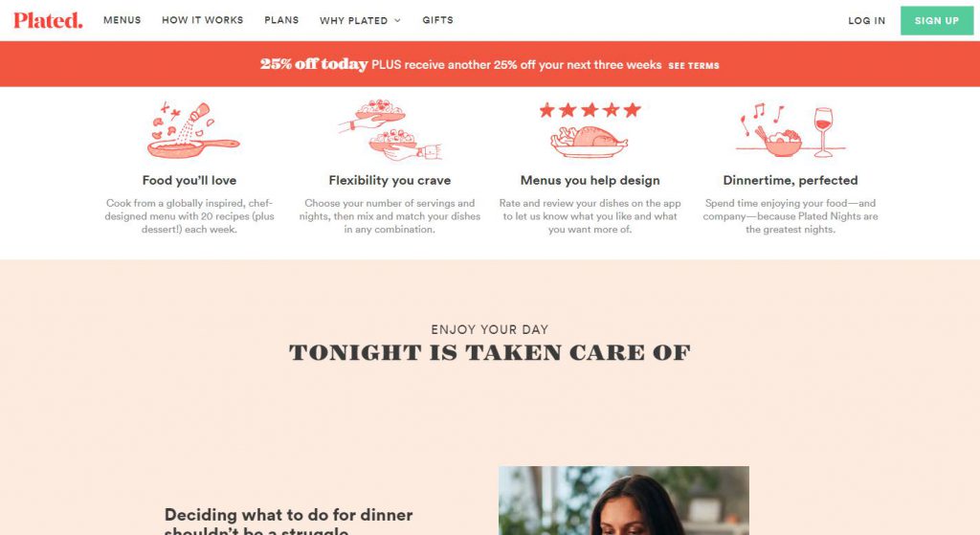Image resolution: width=980 pixels, height=535 pixels.
Task: Click the wine glass illustration
Action: pos(824,131)
